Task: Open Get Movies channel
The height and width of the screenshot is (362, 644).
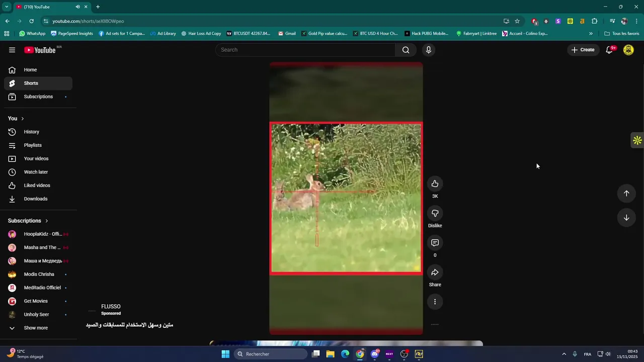Action: [38, 301]
